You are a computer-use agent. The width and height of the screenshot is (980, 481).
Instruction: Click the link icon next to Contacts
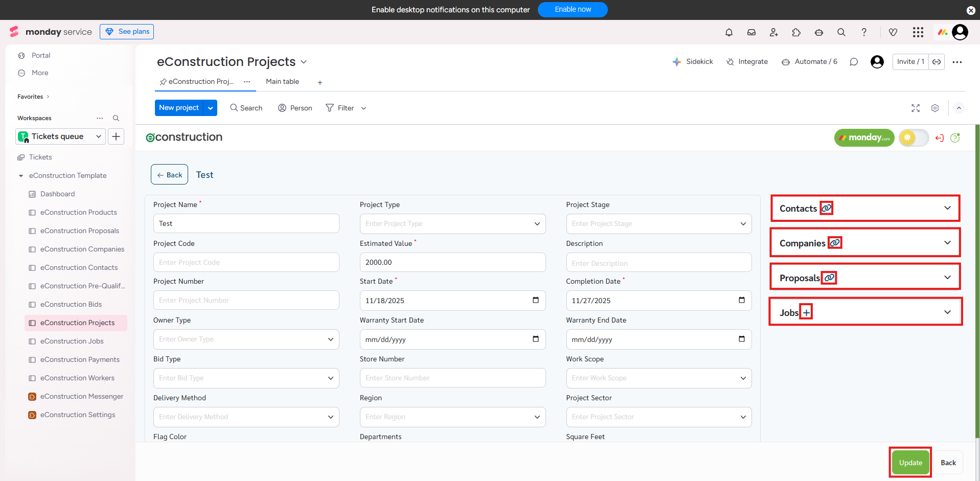point(827,208)
